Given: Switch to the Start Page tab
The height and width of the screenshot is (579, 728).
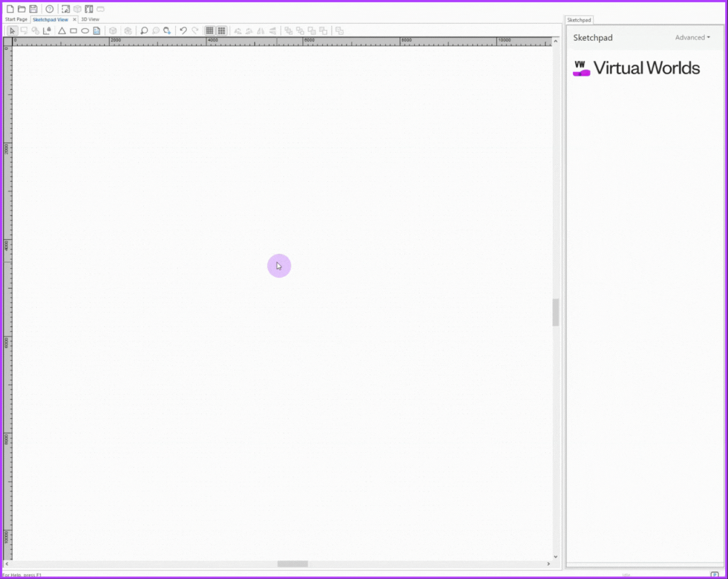Looking at the screenshot, I should pyautogui.click(x=16, y=19).
